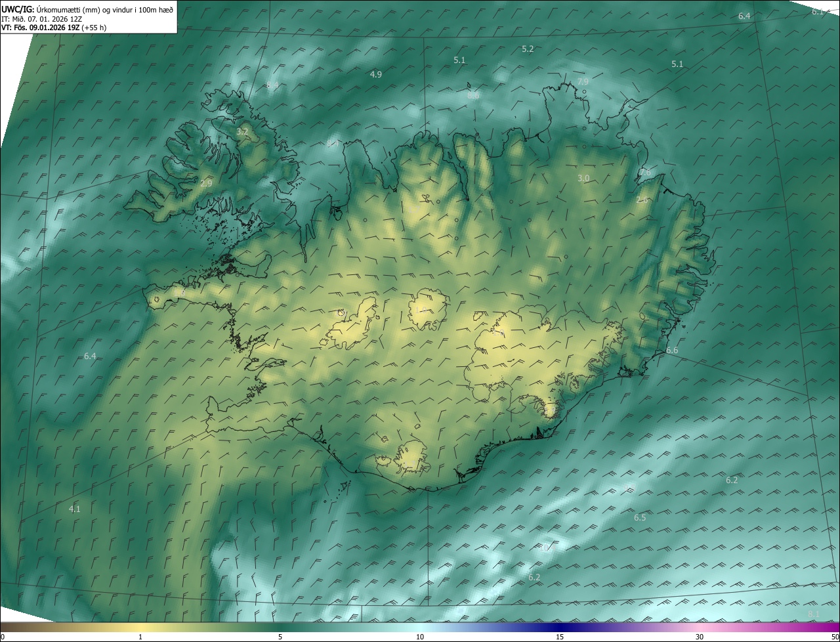This screenshot has width=840, height=642.
Task: Click the 4.1 value label on the map
Action: (74, 509)
